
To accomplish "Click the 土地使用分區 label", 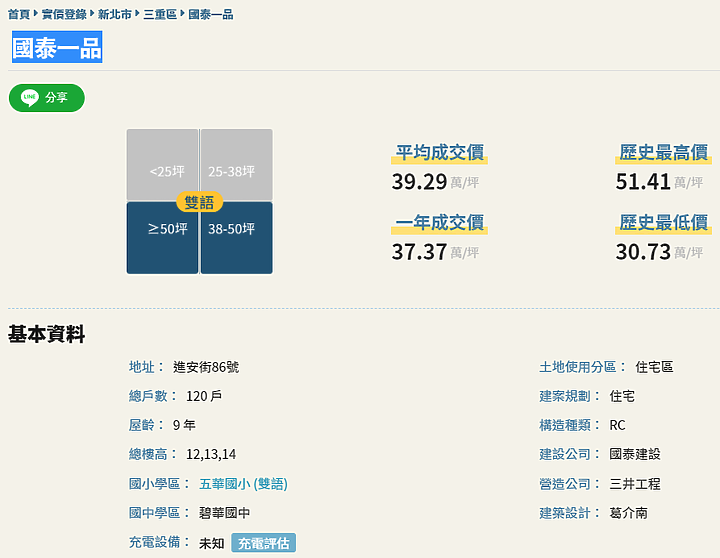I will (x=583, y=367).
